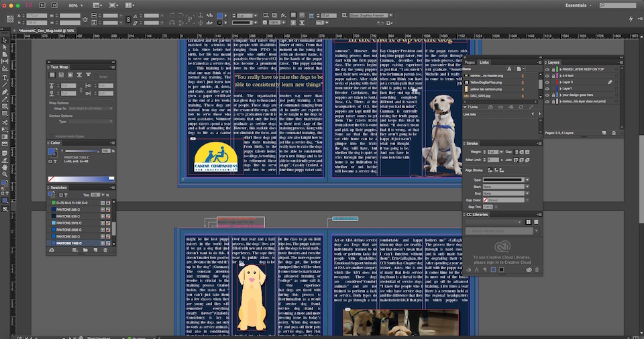Image resolution: width=644 pixels, height=339 pixels.
Task: Align stroke to center icon
Action: point(490,170)
